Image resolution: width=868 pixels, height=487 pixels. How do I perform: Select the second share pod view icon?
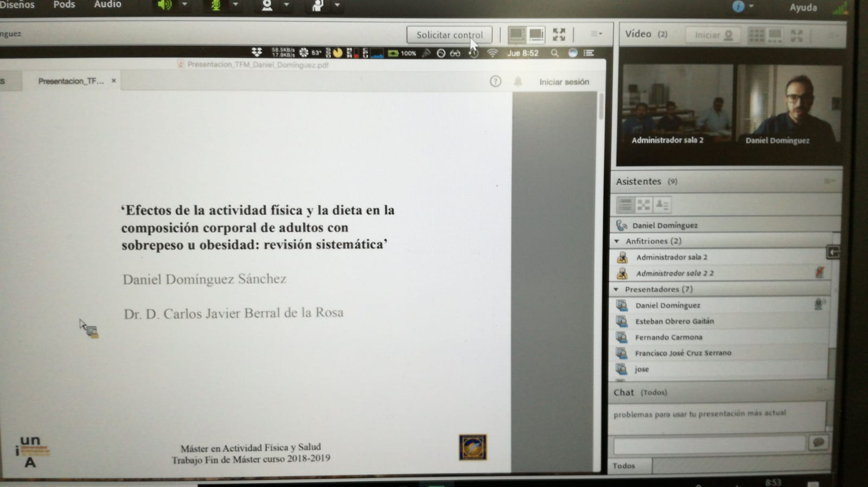coord(536,35)
